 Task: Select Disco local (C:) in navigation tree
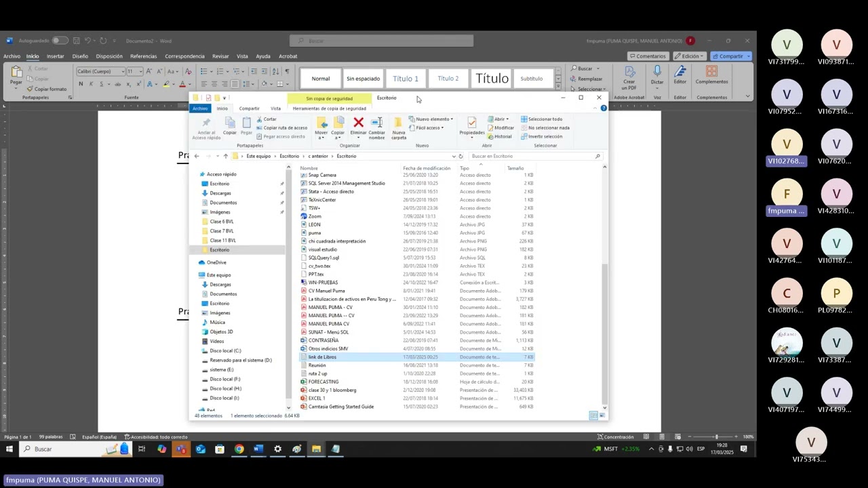point(225,350)
